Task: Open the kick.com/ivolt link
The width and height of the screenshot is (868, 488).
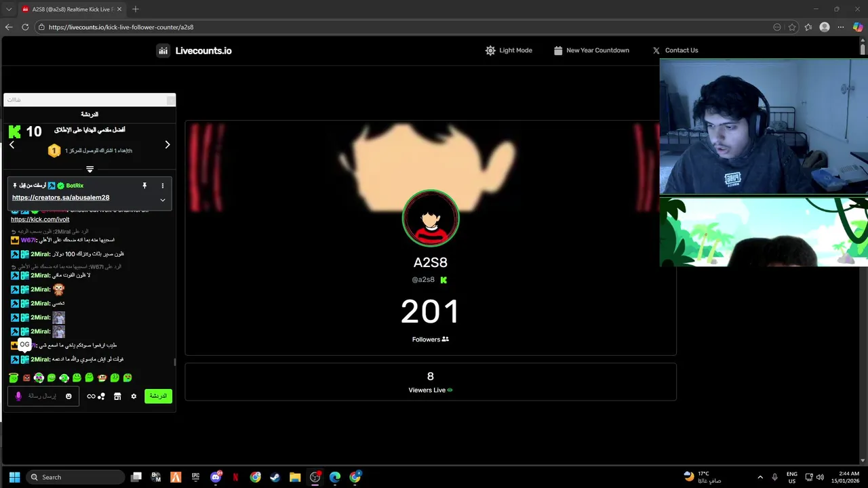Action: [40, 220]
